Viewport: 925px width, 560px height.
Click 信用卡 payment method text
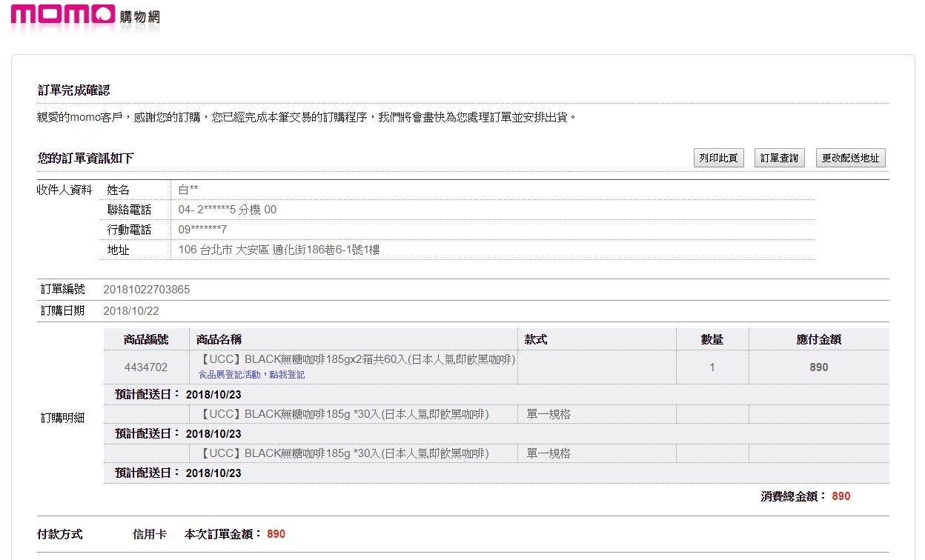coord(149,534)
